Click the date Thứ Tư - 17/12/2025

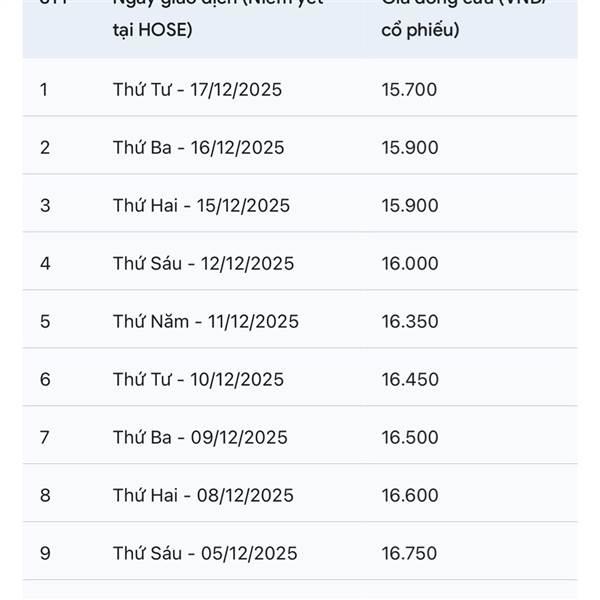(x=197, y=90)
